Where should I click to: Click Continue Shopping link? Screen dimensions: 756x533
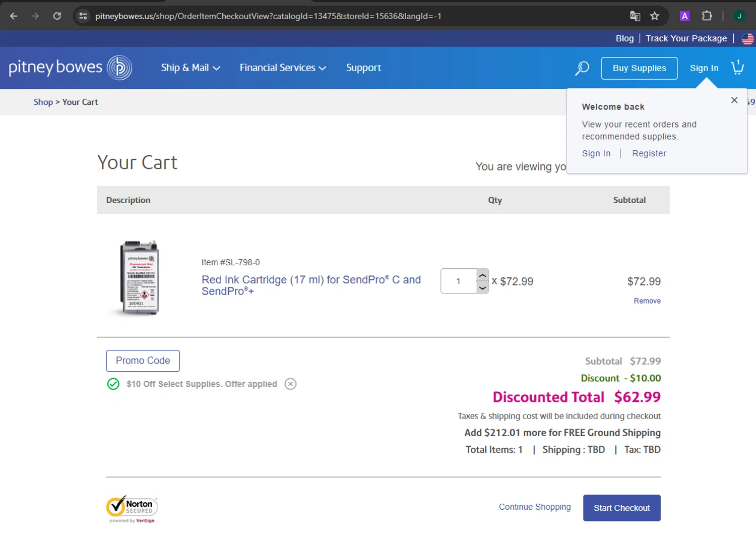[x=535, y=507]
